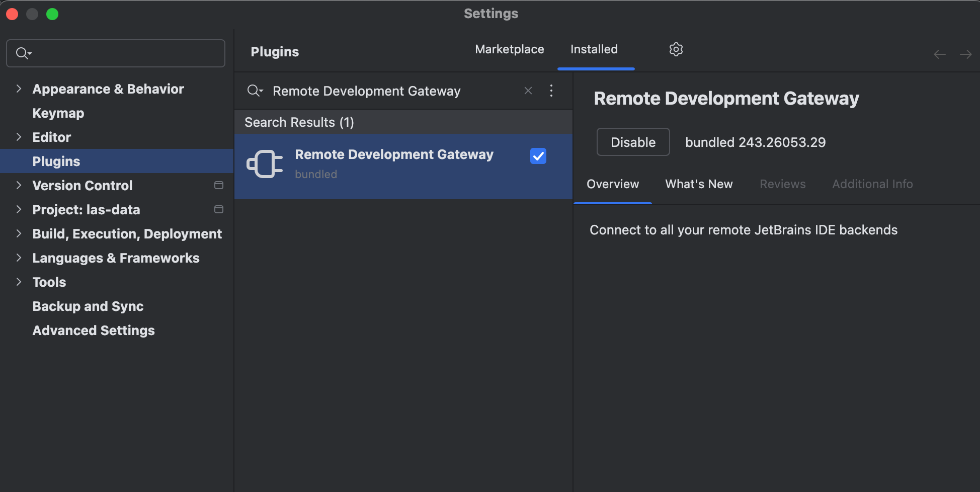The width and height of the screenshot is (980, 492).
Task: Expand the Languages & Frameworks section
Action: point(19,258)
